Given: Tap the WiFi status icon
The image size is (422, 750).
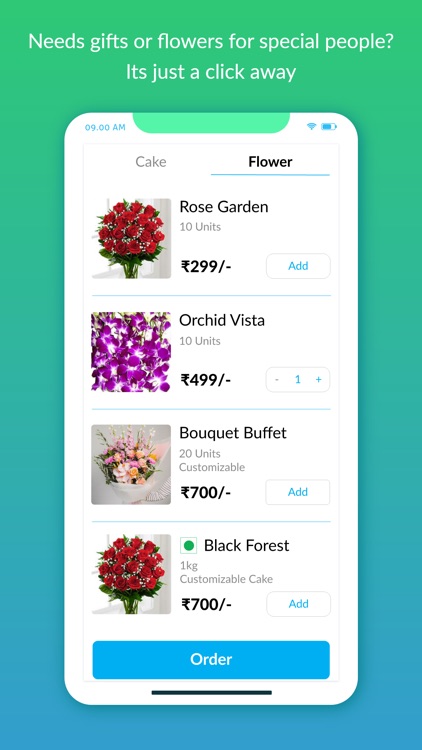Looking at the screenshot, I should [311, 127].
